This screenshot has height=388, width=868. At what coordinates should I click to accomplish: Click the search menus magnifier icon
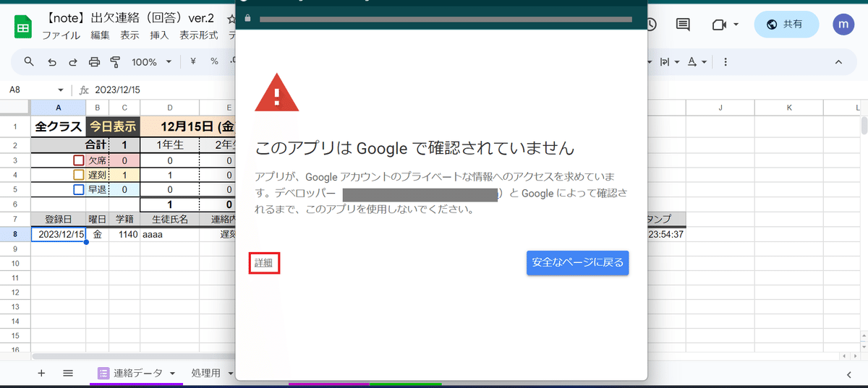coord(30,61)
